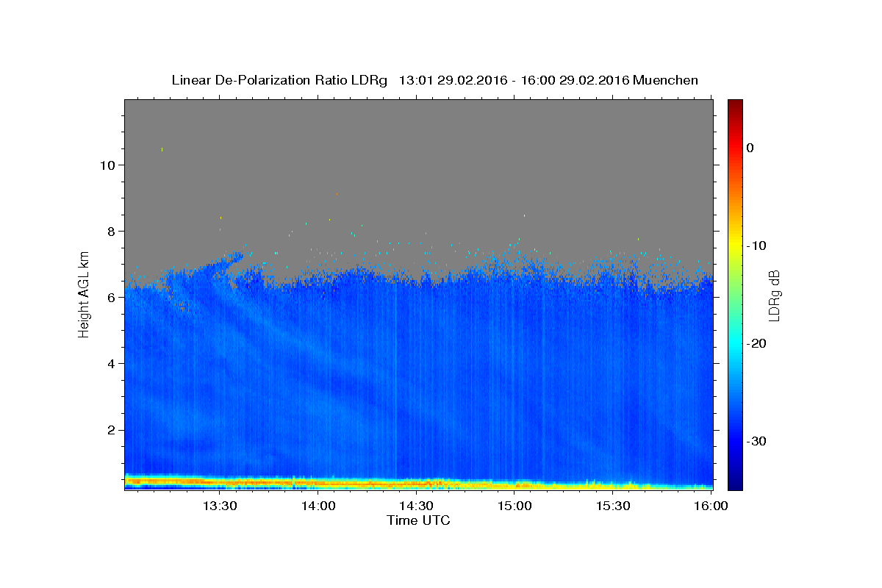882x588 pixels.
Task: Pick cyan at -20 on colorbar
Action: [x=735, y=343]
